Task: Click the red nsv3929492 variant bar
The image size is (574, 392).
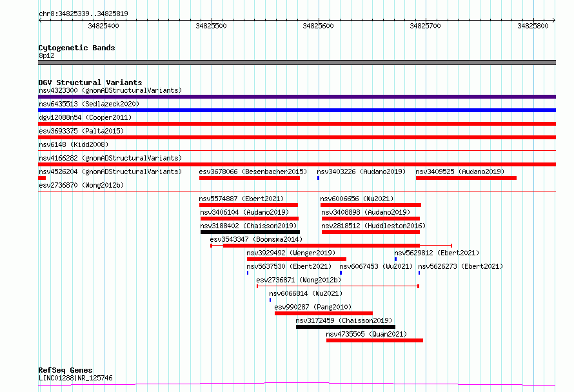Action: (297, 259)
